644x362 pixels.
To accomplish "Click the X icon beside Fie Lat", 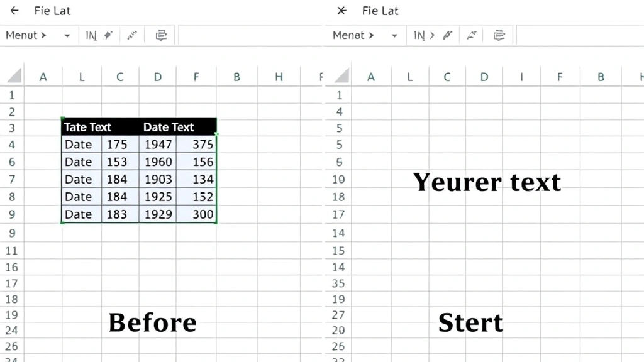I will pos(341,10).
